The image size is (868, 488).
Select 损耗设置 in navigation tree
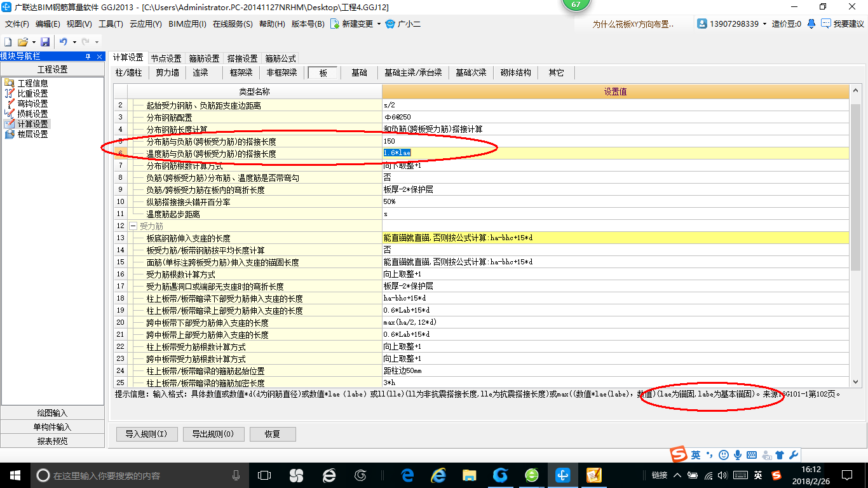[x=32, y=114]
